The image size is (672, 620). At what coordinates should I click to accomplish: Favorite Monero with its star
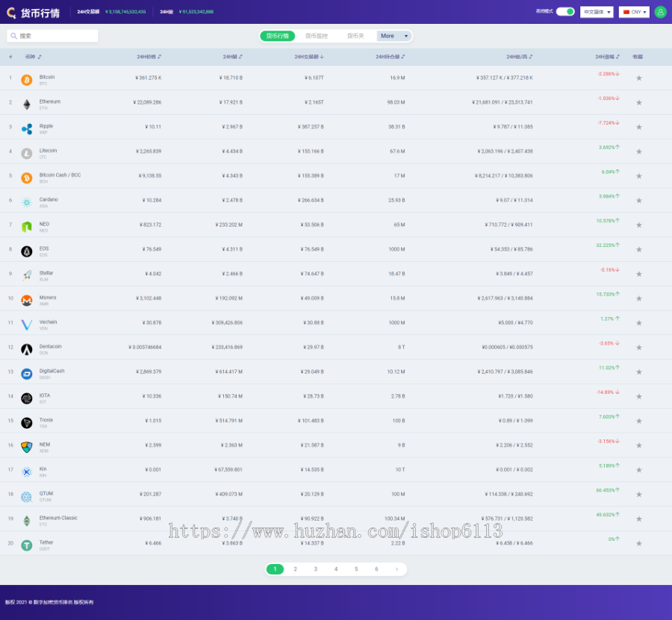click(x=638, y=298)
